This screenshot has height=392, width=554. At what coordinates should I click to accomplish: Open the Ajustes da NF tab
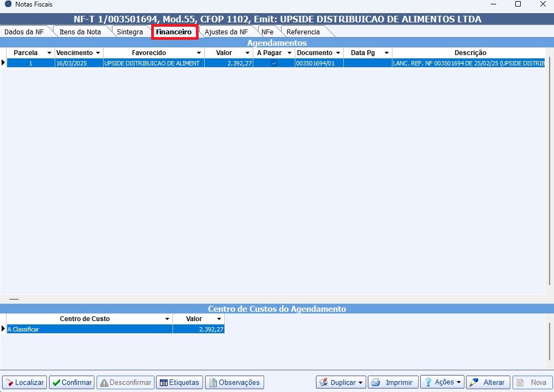pos(226,32)
